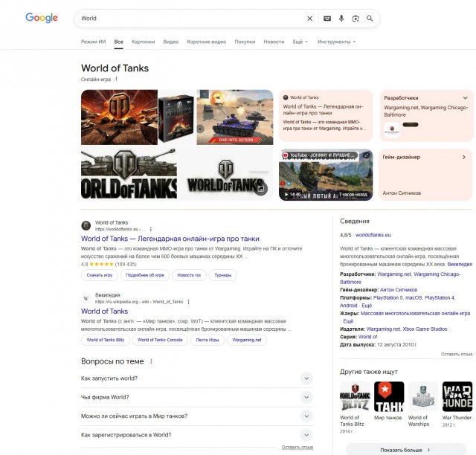This screenshot has width=476, height=455.
Task: Open the Легендарная онлайн-игра про танки result
Action: (170, 239)
